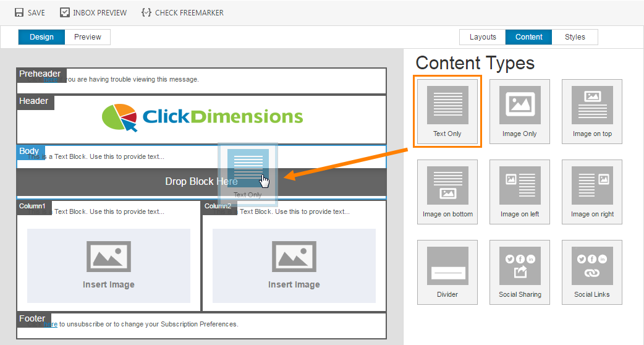This screenshot has width=644, height=345.
Task: Click the Insert Image placeholder in Column2
Action: (294, 266)
